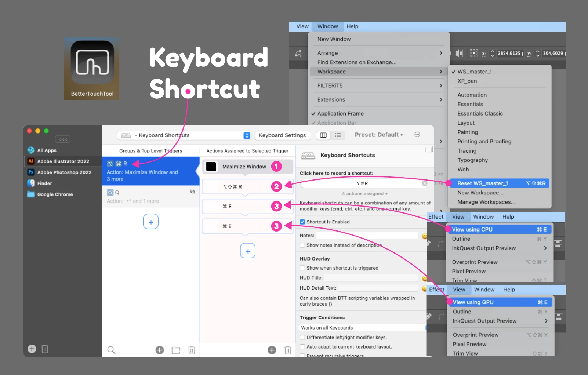Enable Show when shortcut is triggered

point(302,268)
